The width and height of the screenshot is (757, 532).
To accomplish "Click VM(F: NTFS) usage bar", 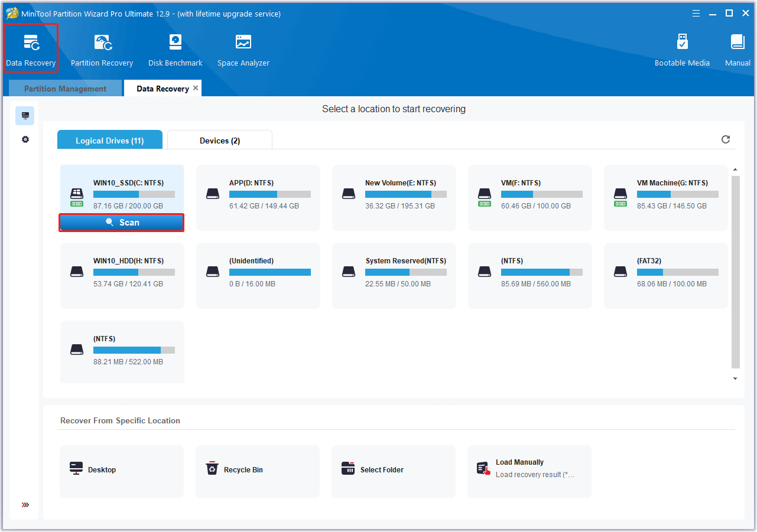I will 542,194.
